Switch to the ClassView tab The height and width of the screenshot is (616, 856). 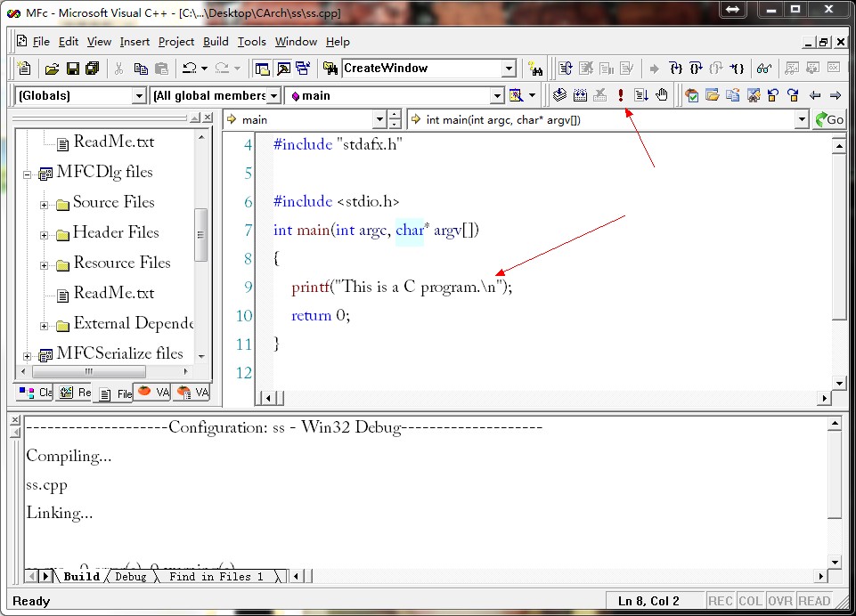pyautogui.click(x=35, y=393)
